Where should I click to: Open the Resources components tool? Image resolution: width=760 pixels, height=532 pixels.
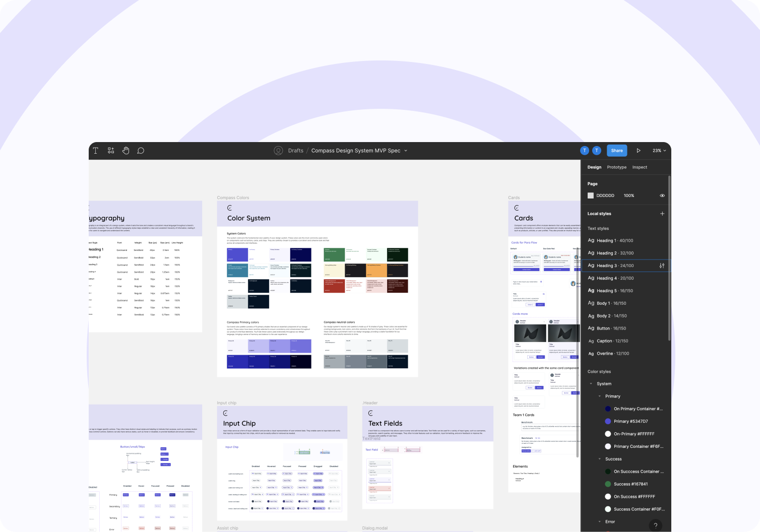point(111,151)
